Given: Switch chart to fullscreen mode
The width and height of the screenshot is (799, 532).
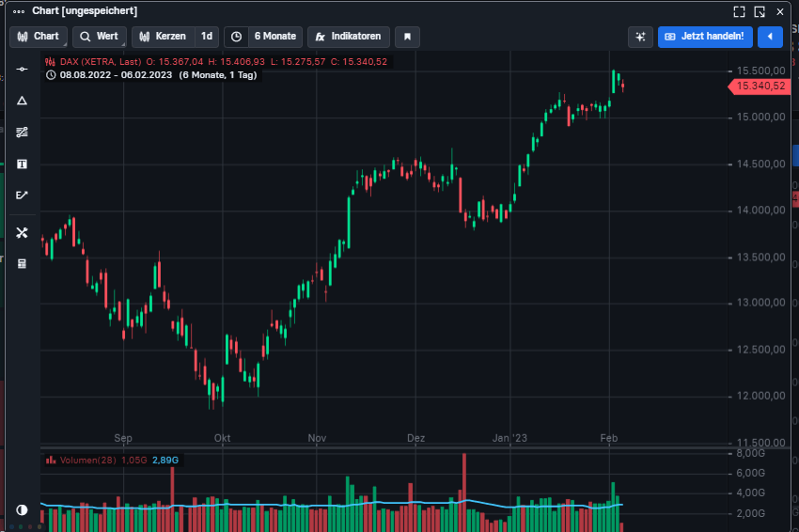Looking at the screenshot, I should click(x=739, y=11).
